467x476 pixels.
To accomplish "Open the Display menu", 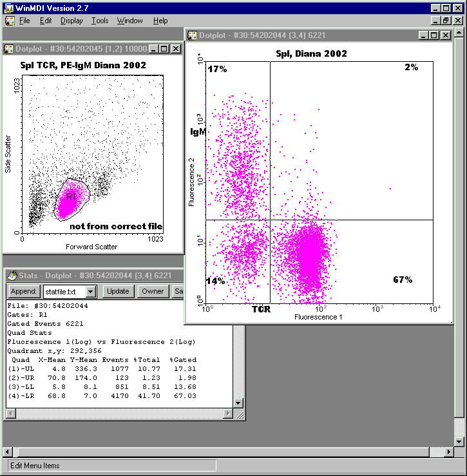I will click(x=71, y=21).
